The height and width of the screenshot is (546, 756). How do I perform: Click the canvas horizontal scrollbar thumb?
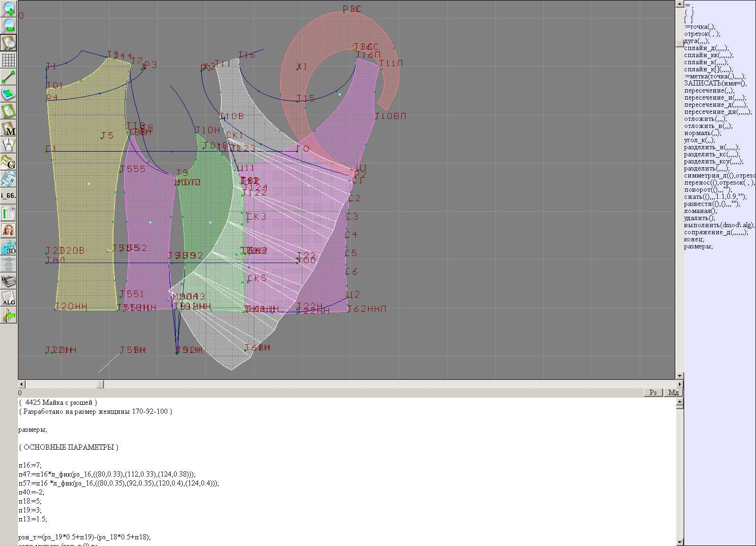100,384
